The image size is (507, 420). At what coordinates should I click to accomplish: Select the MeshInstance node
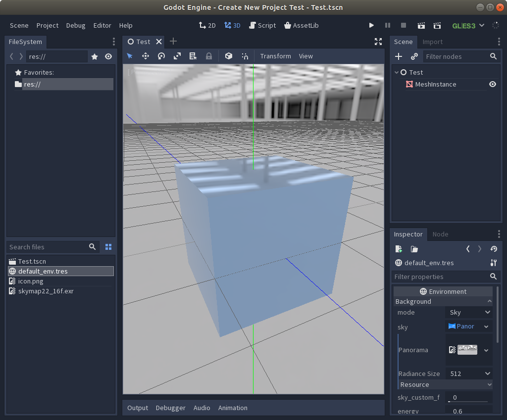[436, 84]
